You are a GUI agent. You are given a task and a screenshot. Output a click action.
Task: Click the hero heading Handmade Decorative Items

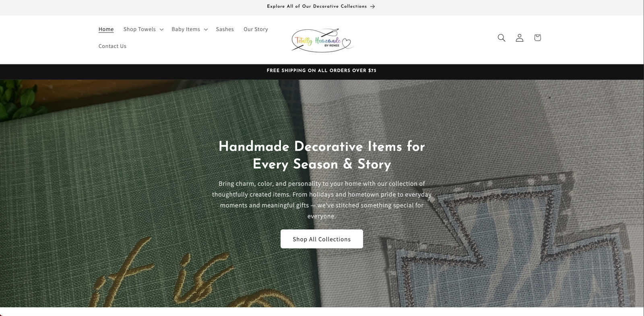coord(322,155)
